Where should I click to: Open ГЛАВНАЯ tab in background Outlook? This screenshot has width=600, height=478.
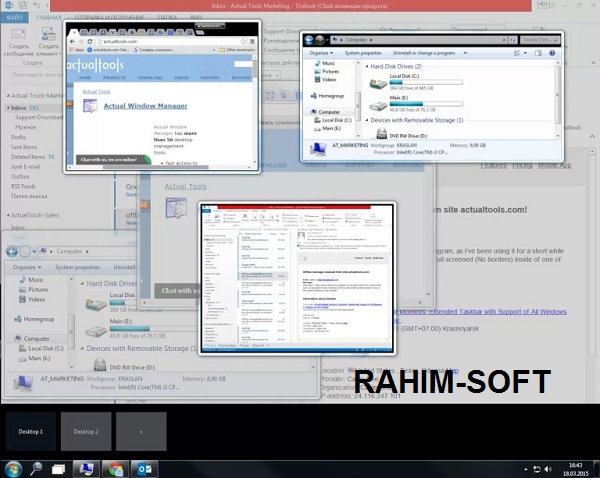click(49, 18)
